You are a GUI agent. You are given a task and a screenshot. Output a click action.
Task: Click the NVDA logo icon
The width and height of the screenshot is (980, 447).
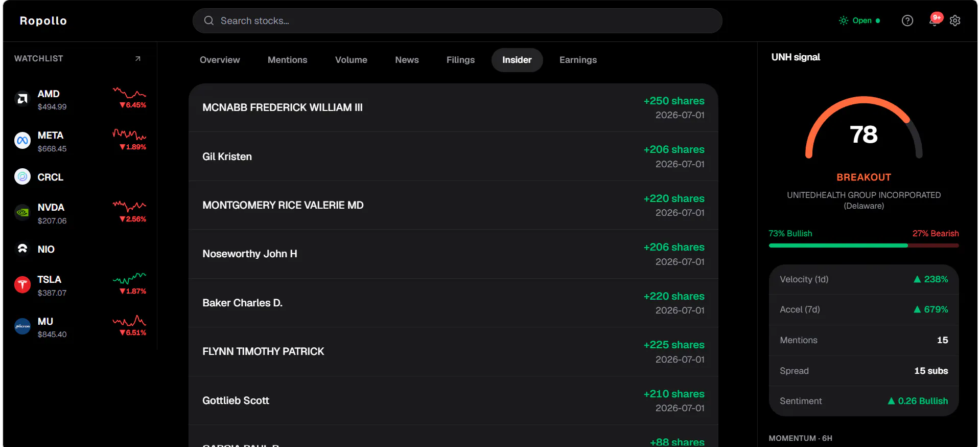(22, 213)
